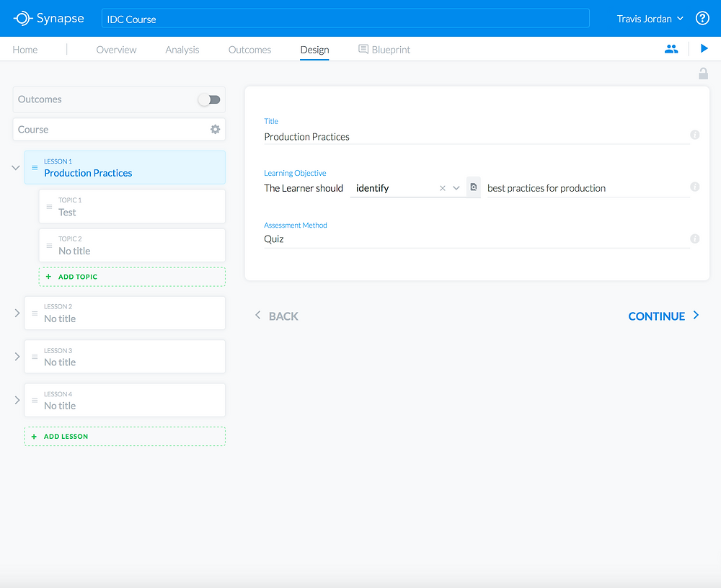Click Assessment Method field 'Quiz'
This screenshot has height=588, width=721.
pyautogui.click(x=477, y=239)
